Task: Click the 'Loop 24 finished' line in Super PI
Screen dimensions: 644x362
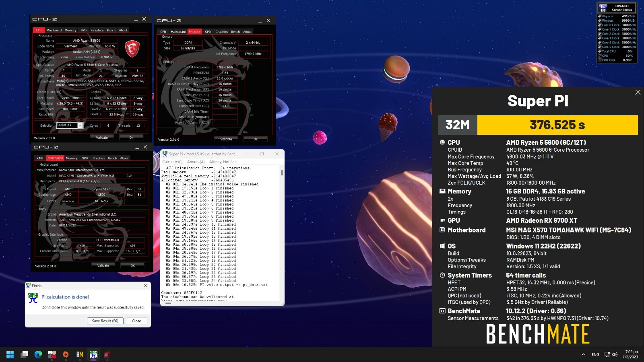Action: click(201, 281)
